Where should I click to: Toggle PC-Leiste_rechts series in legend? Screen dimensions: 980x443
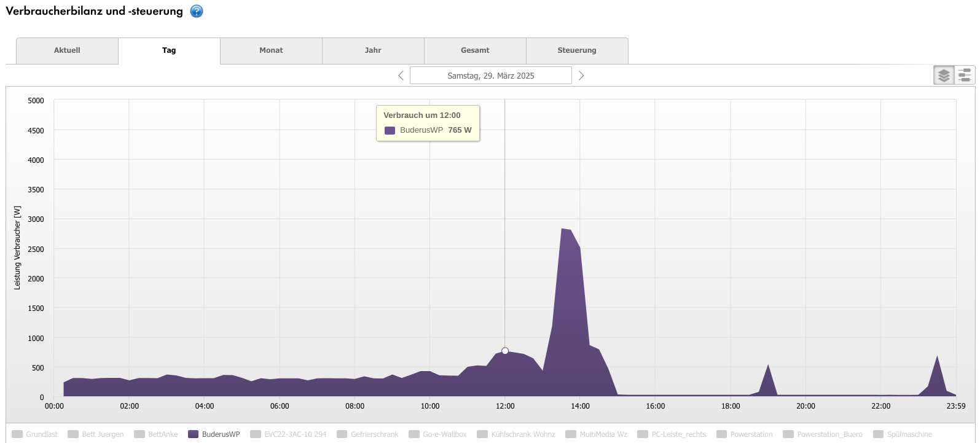[x=672, y=434]
